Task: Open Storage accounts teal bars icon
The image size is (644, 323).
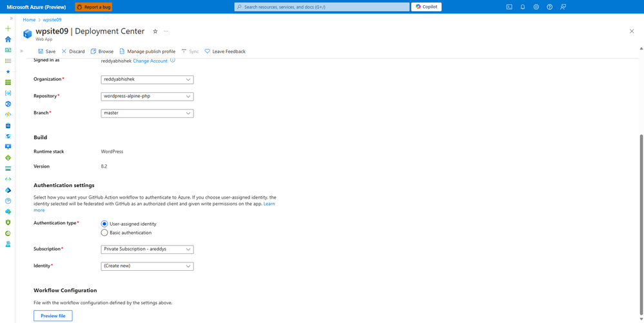Action: point(8,168)
